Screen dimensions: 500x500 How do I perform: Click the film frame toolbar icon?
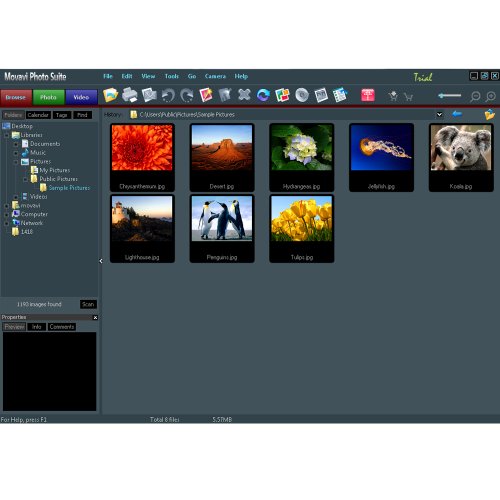tap(321, 95)
